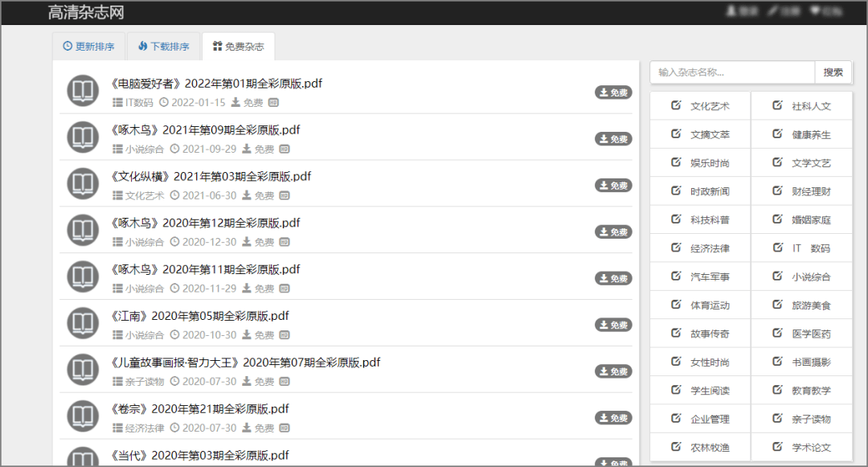Click the book icon beside 《电脑爱好者》 2022年第01期
Screen dimensions: 868x467
pyautogui.click(x=82, y=91)
